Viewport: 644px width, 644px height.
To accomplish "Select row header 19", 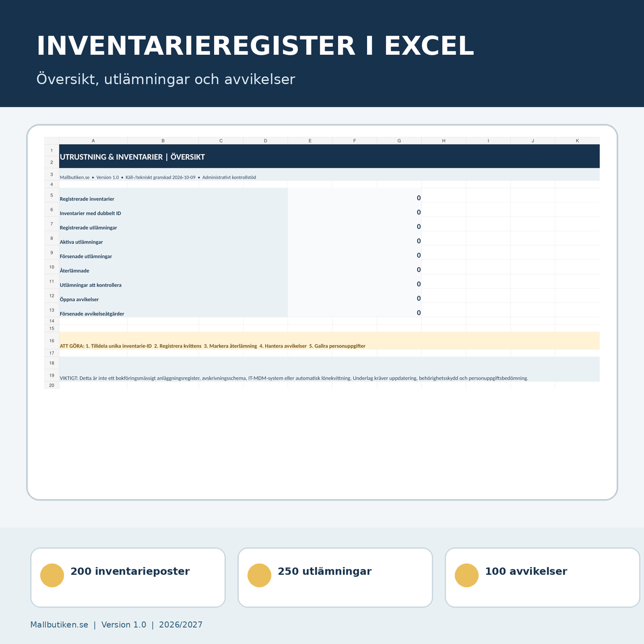I will (x=52, y=376).
